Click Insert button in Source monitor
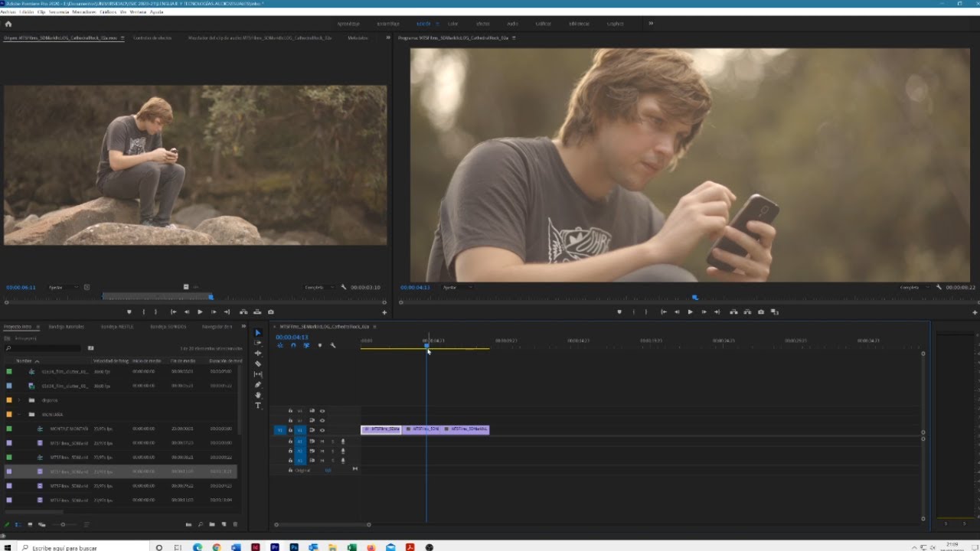This screenshot has width=980, height=551. 243,312
